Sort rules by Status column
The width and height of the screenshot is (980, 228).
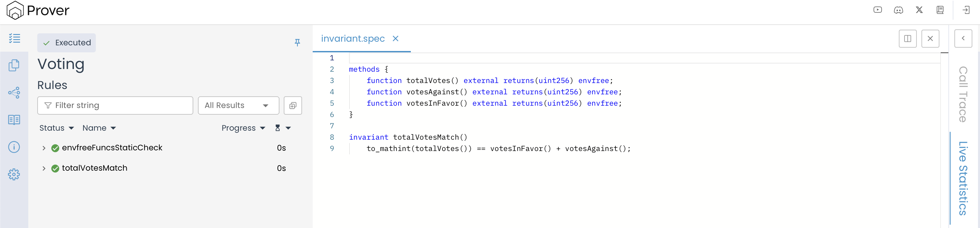(56, 128)
